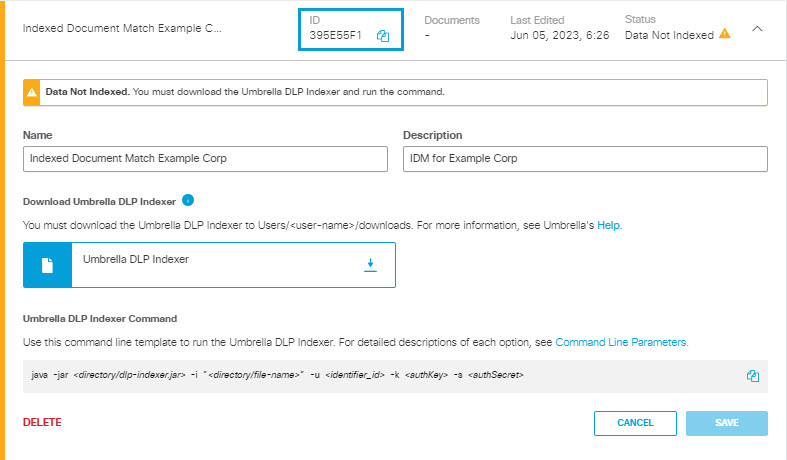Click the java command text box

(x=395, y=376)
